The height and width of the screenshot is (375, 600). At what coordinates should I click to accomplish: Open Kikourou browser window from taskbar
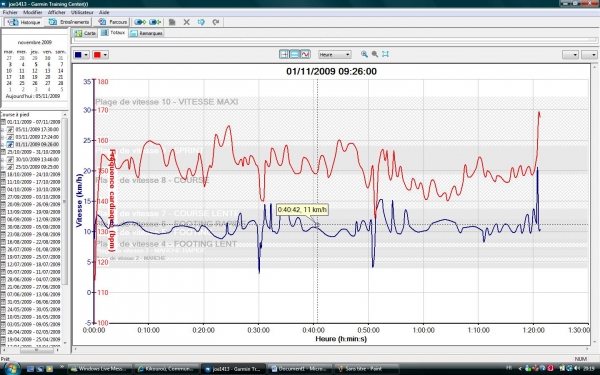166,369
